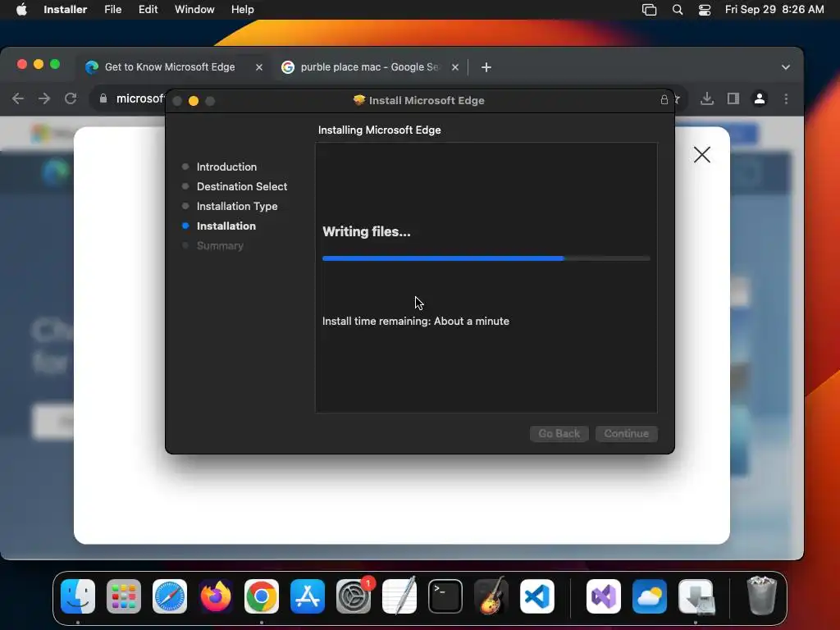Close the Get to Know Microsoft Edge tab
The image size is (840, 630).
(x=259, y=67)
